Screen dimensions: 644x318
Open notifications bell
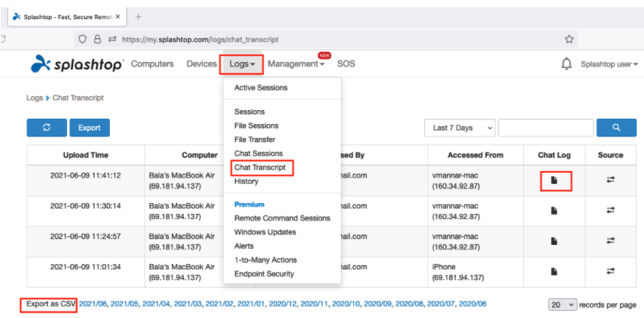(567, 64)
